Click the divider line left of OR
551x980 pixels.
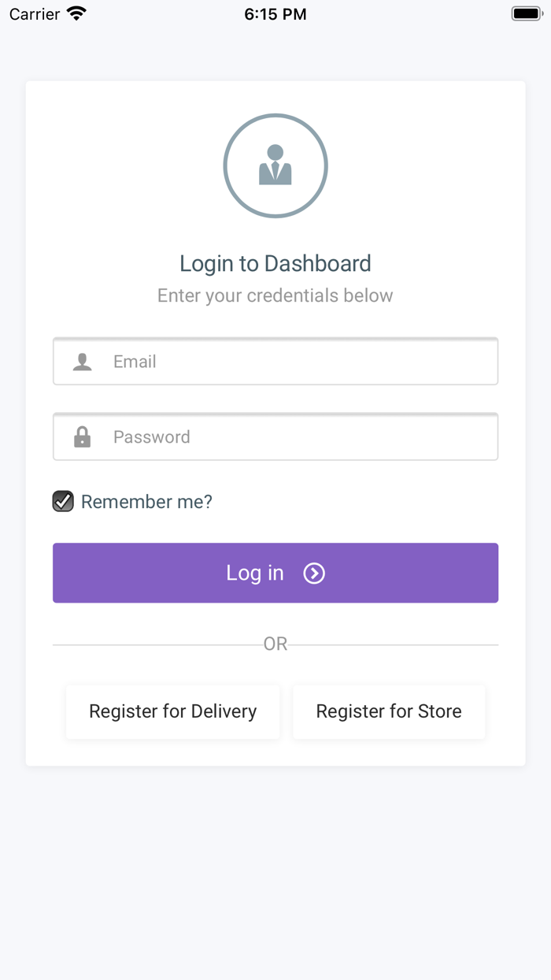(x=157, y=645)
